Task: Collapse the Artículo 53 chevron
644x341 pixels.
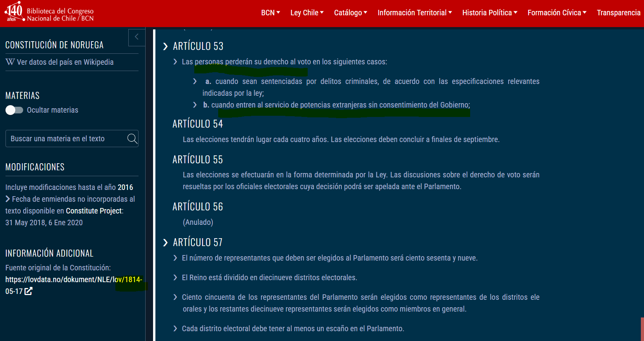Action: point(165,47)
